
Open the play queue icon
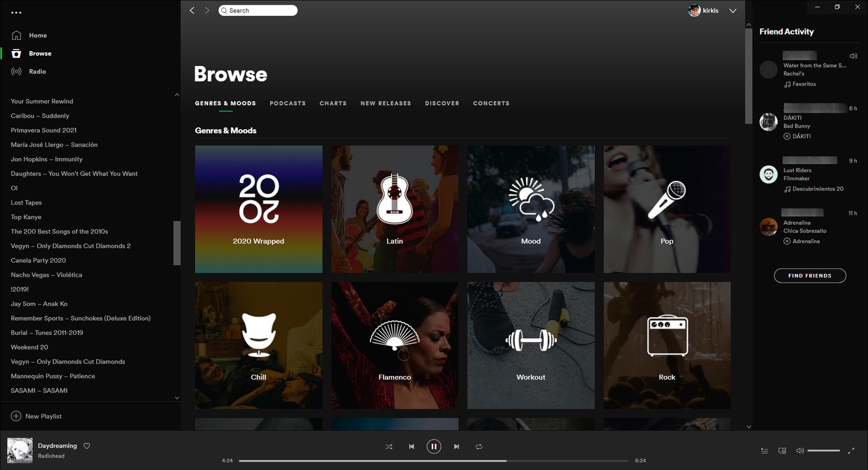click(764, 451)
